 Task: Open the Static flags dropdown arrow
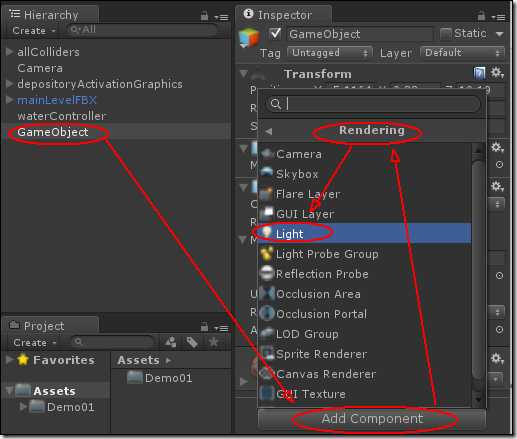[x=499, y=34]
